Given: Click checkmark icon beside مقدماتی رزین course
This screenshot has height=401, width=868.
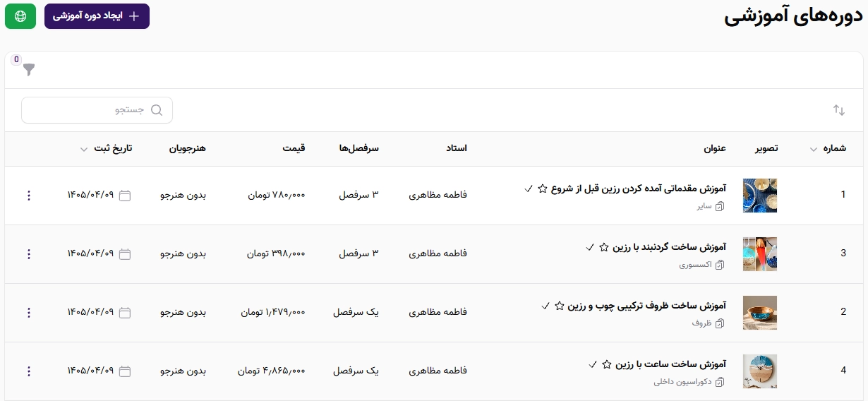Looking at the screenshot, I should (529, 188).
